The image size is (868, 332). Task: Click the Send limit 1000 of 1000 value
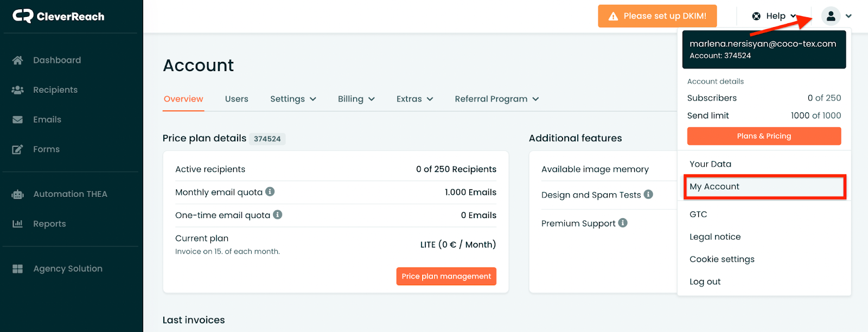pos(816,116)
